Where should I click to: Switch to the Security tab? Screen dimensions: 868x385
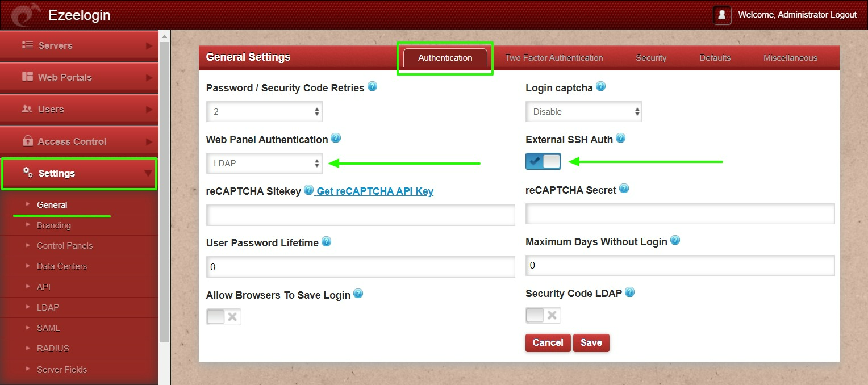(x=651, y=58)
